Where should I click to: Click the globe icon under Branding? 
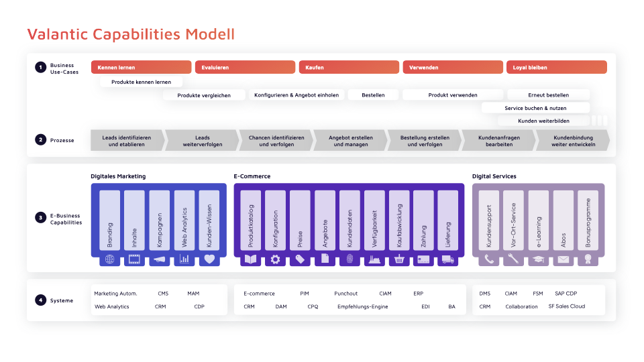tap(110, 259)
